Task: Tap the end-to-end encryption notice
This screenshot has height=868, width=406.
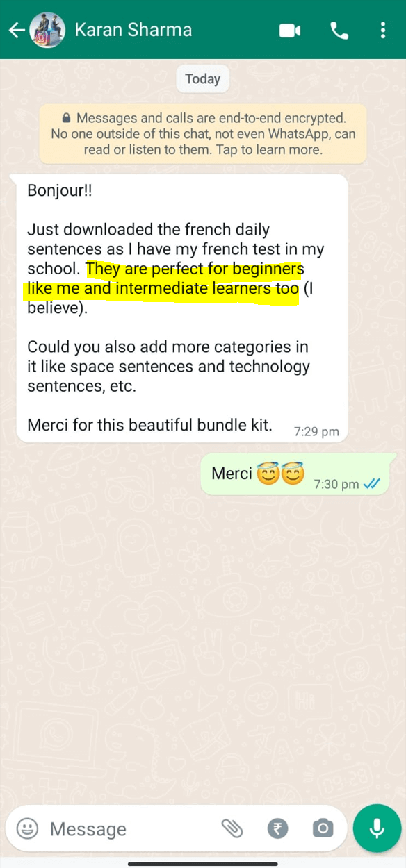Action: 203,134
